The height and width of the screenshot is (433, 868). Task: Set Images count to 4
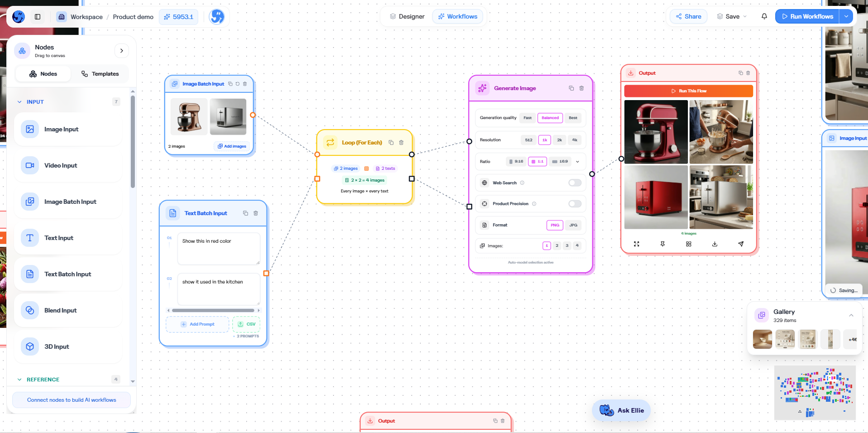click(577, 245)
